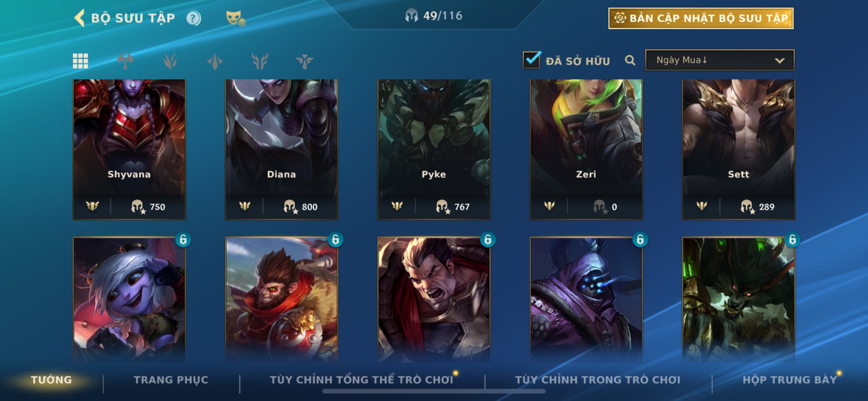Open the help question mark icon

193,18
